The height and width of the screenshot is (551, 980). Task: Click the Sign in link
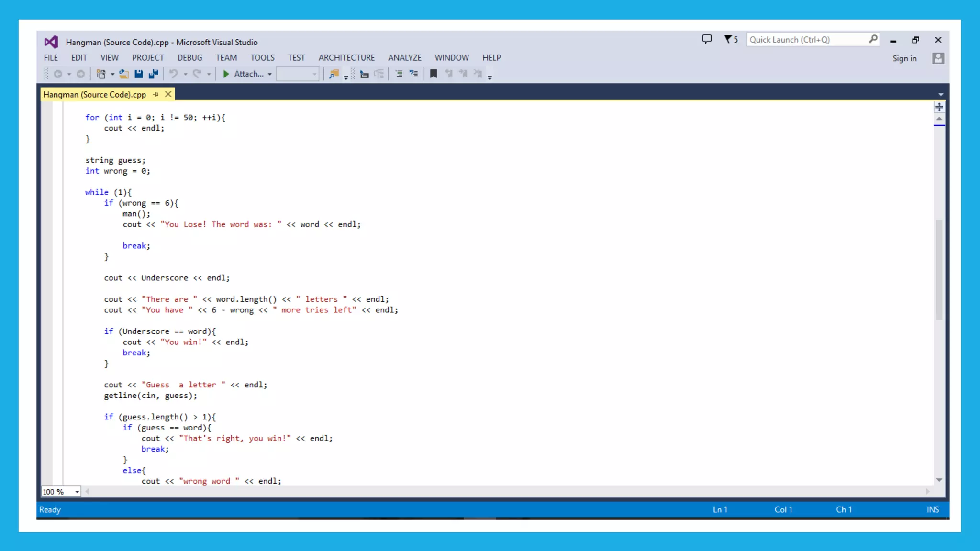coord(904,58)
